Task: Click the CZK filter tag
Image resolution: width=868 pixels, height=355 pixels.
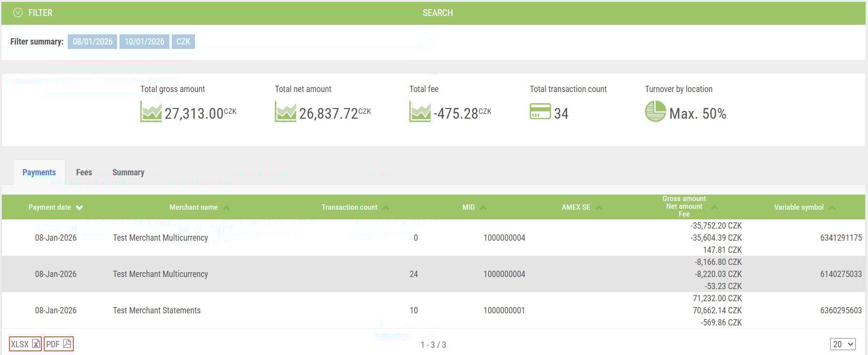Action: (183, 42)
